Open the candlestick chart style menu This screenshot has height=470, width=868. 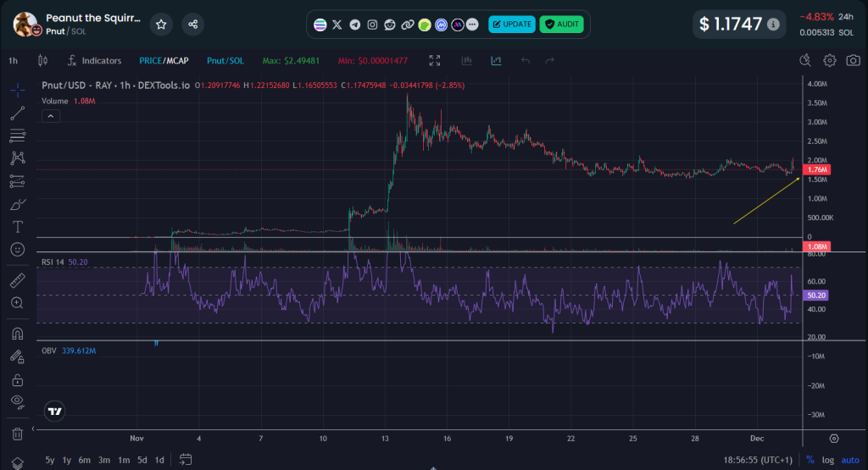42,61
